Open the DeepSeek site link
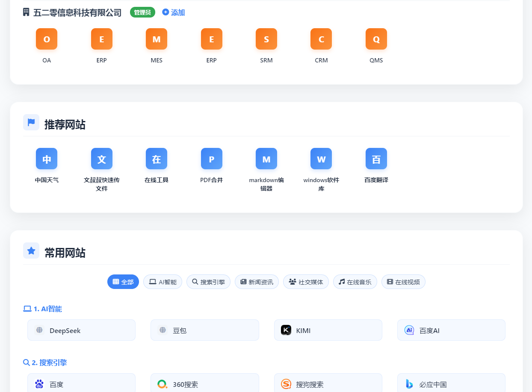The width and height of the screenshot is (532, 392). 81,330
